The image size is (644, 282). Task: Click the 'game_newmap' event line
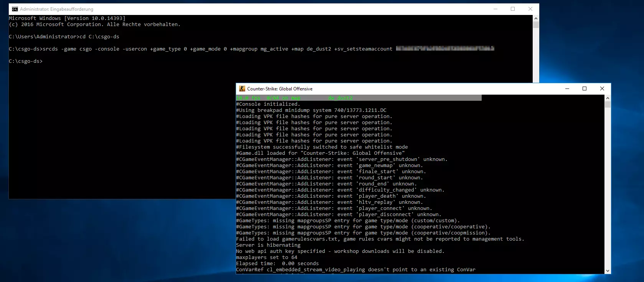tap(330, 165)
